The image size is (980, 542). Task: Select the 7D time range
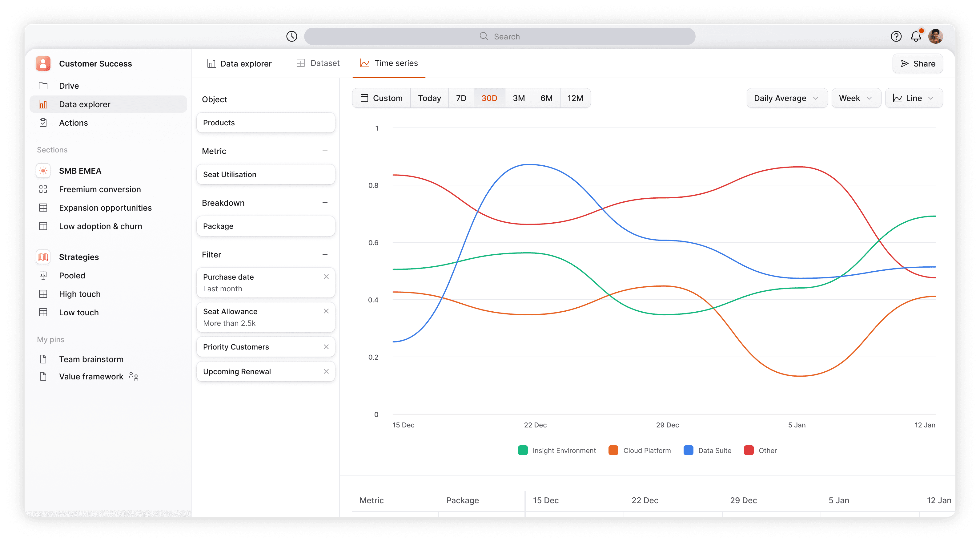[x=461, y=98]
